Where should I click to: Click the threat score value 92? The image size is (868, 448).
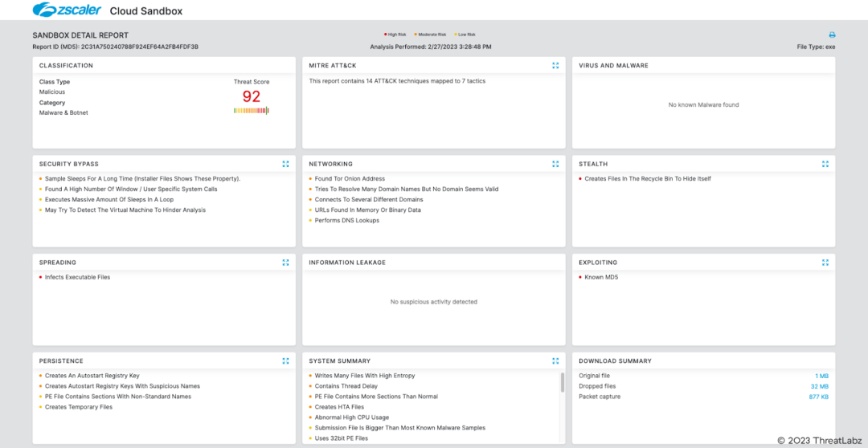click(x=252, y=96)
